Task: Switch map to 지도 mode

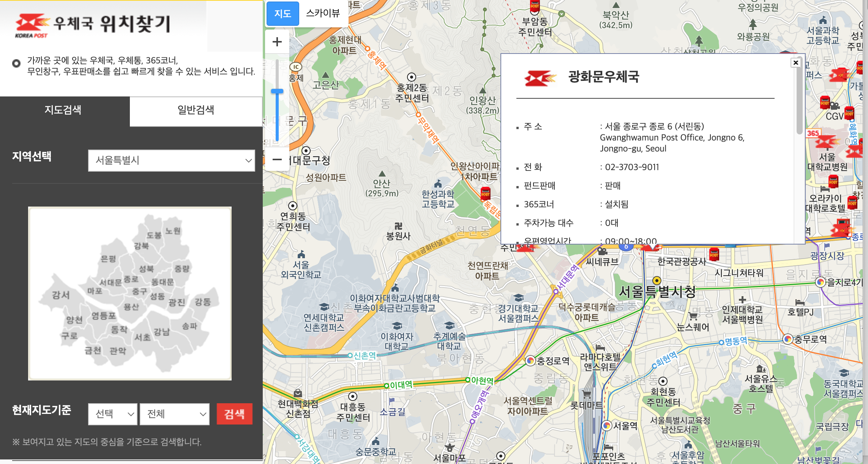Action: pos(282,14)
